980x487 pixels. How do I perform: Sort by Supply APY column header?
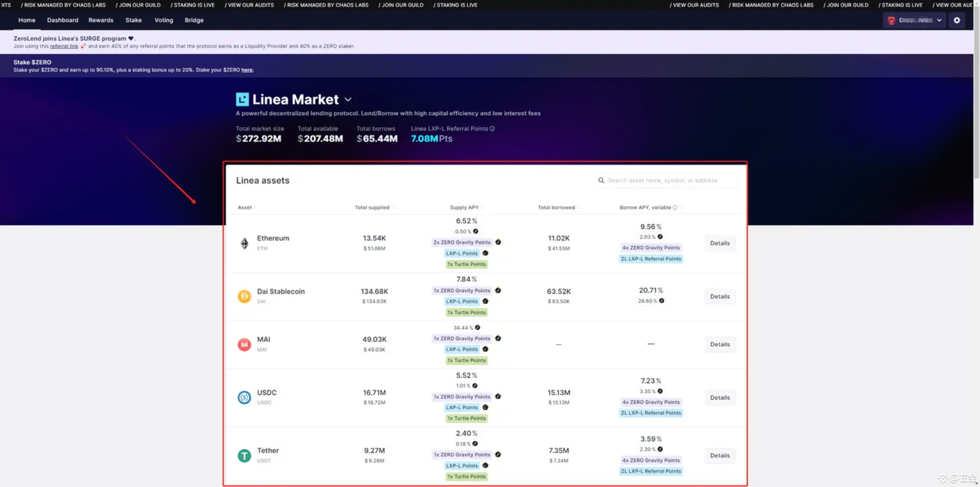(x=464, y=208)
